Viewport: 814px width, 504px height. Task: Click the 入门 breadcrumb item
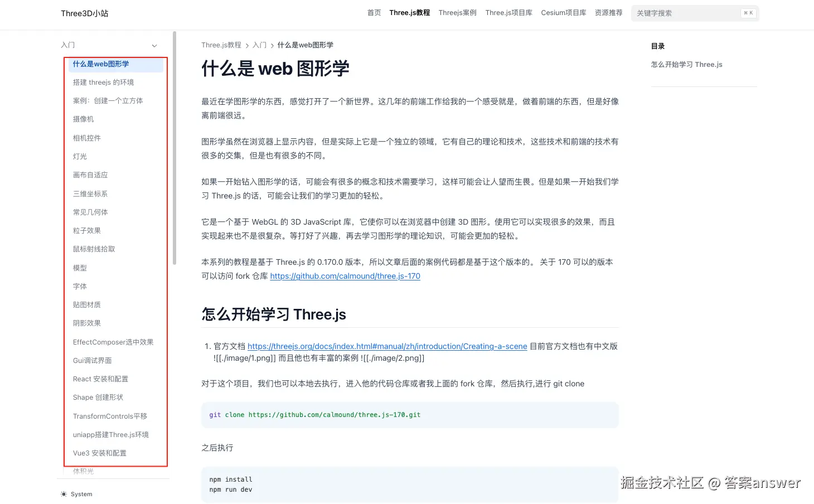(x=259, y=45)
